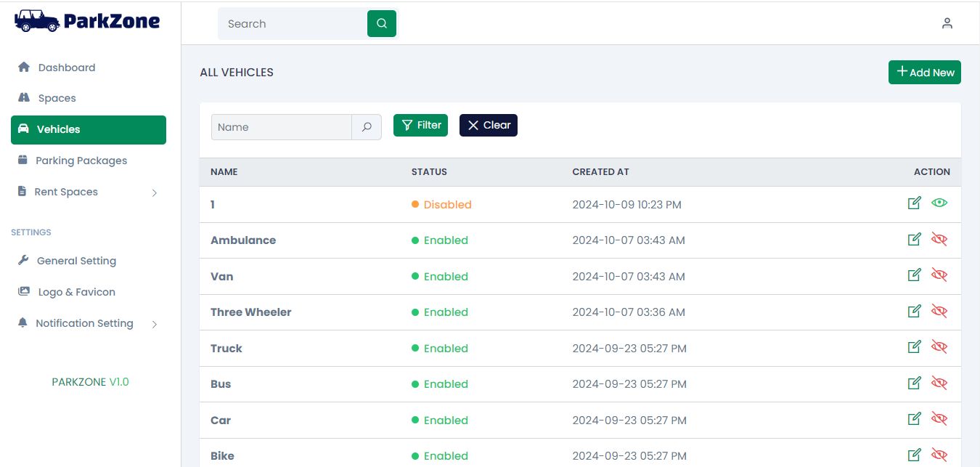This screenshot has width=980, height=467.
Task: Clear the vehicle filter
Action: (x=488, y=125)
